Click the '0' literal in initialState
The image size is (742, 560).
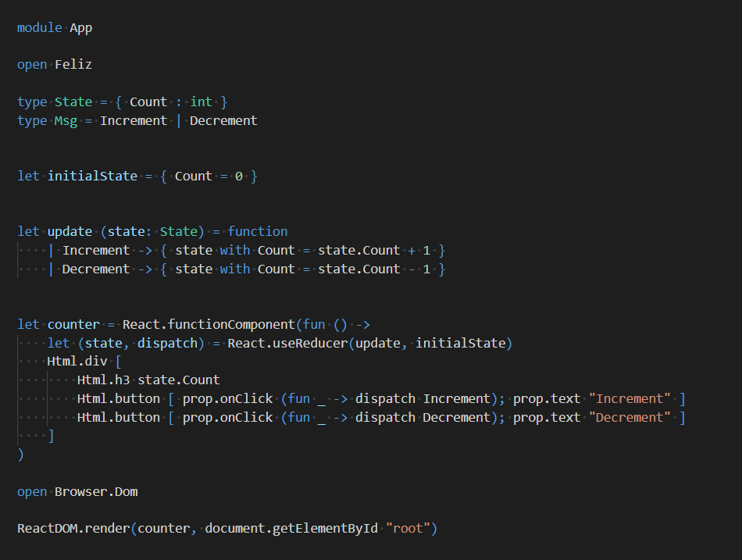239,176
